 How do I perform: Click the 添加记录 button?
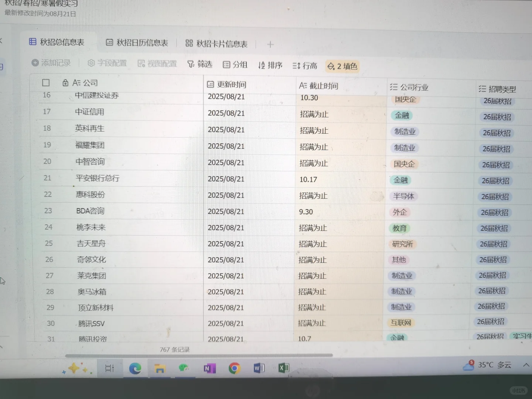click(51, 63)
